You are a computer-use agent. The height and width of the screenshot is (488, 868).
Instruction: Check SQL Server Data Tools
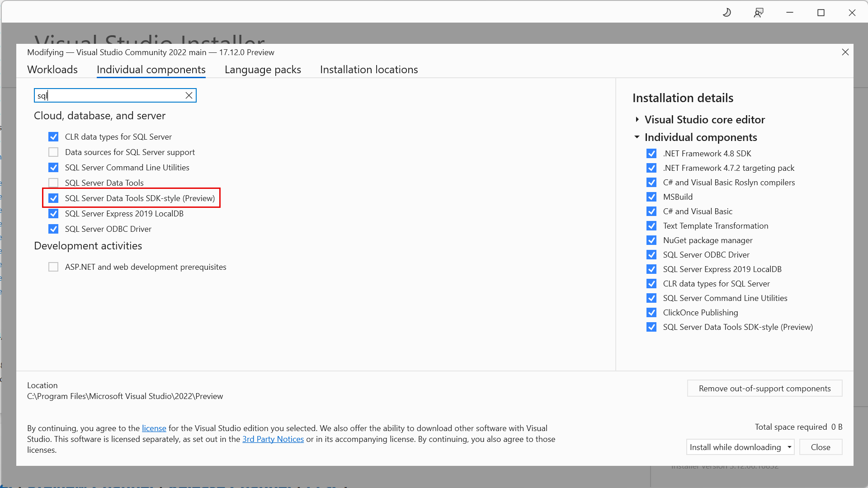coord(53,183)
